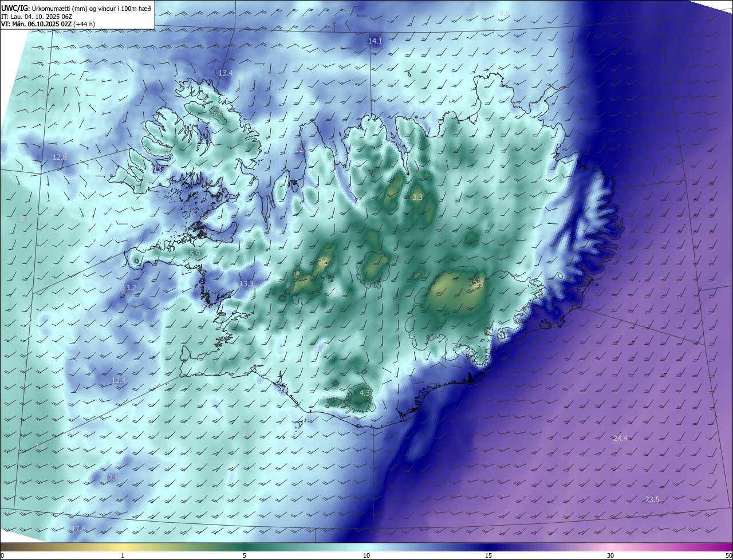Click the 4.3 value label near south coast
Image resolution: width=733 pixels, height=560 pixels.
coord(364,393)
